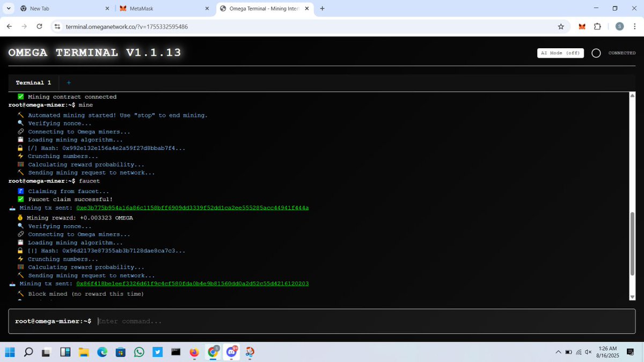The height and width of the screenshot is (362, 644).
Task: Open the Chrome profile S avatar
Action: tap(619, 26)
